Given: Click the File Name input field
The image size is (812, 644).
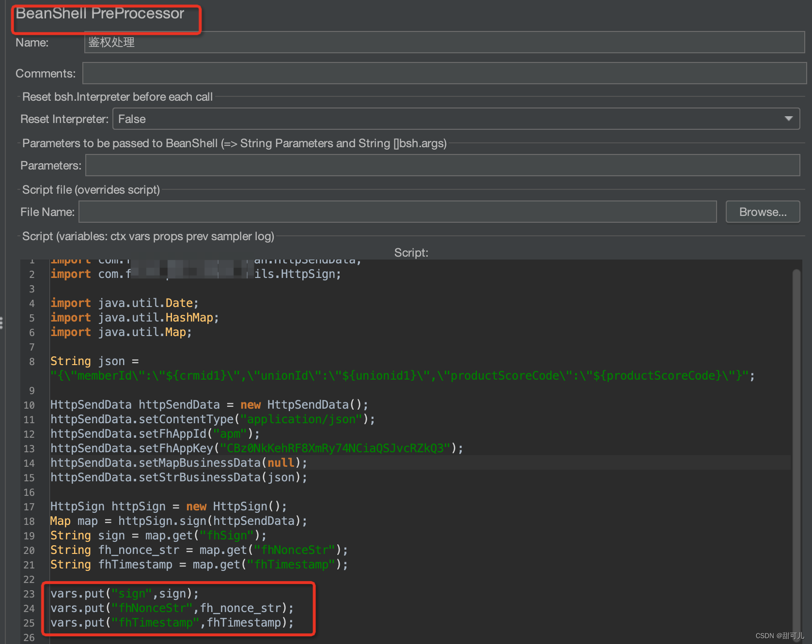Looking at the screenshot, I should pyautogui.click(x=397, y=212).
